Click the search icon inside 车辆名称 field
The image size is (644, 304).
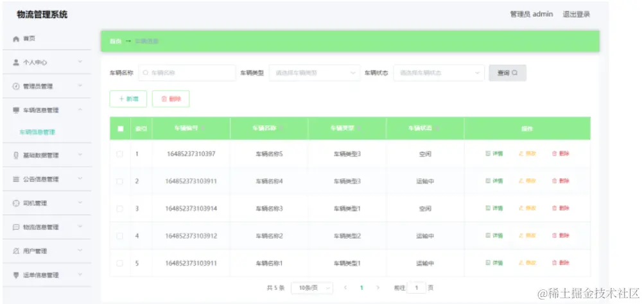[x=145, y=73]
